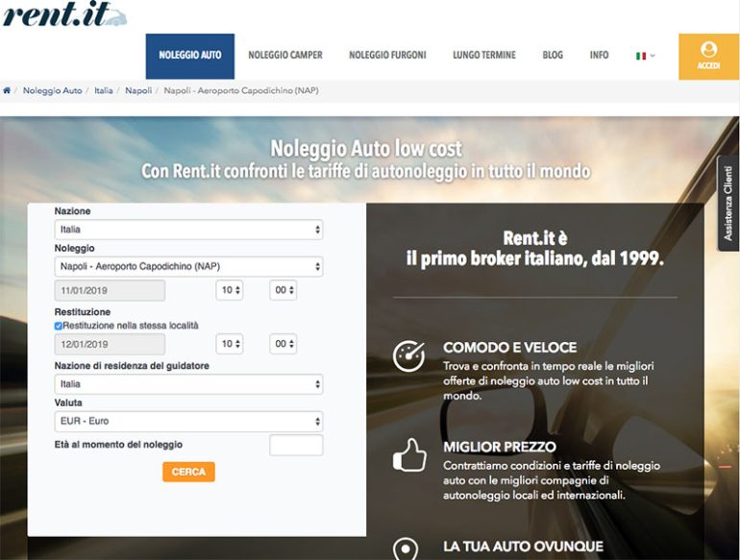The image size is (740, 560).
Task: Follow the Italia breadcrumb link
Action: [x=104, y=90]
